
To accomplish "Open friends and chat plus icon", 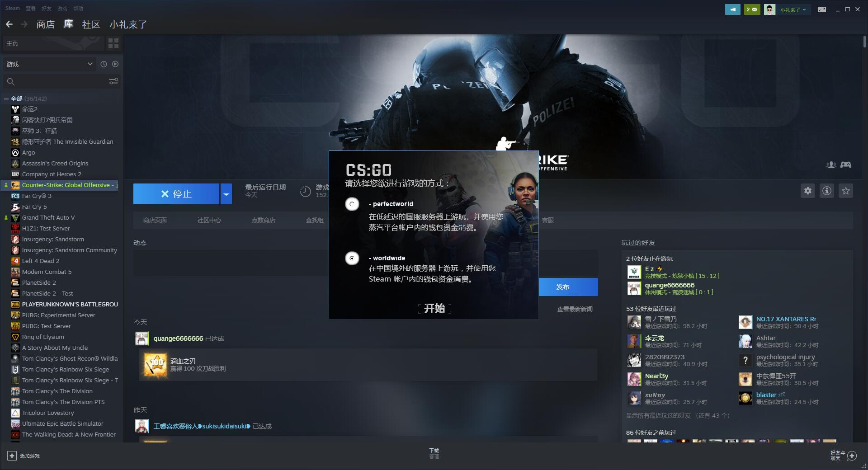I will (852, 456).
